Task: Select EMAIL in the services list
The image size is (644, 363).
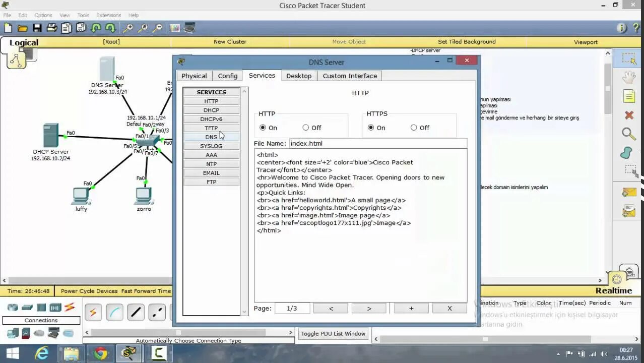Action: pyautogui.click(x=211, y=173)
